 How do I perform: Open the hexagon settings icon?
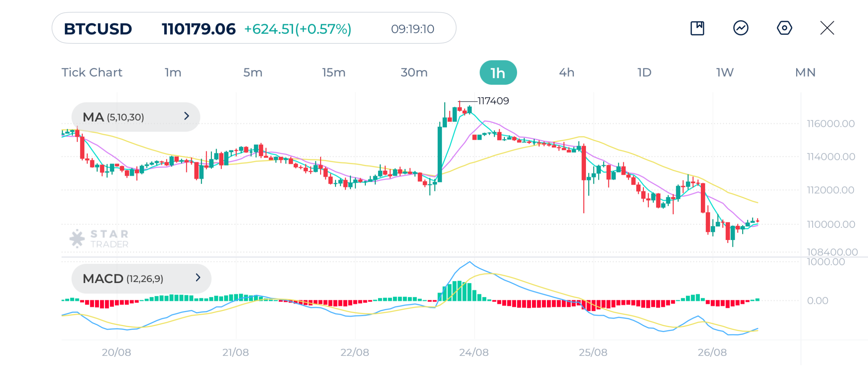click(x=784, y=28)
